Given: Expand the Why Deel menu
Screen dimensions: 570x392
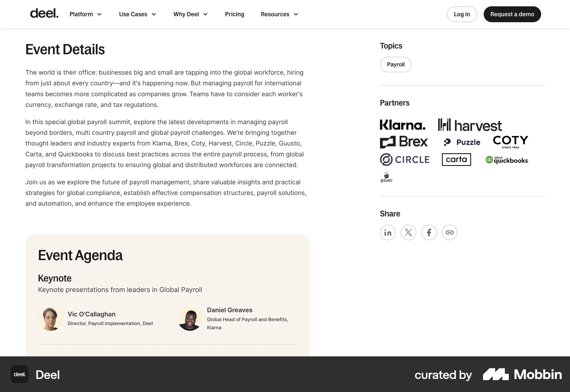Looking at the screenshot, I should [190, 14].
